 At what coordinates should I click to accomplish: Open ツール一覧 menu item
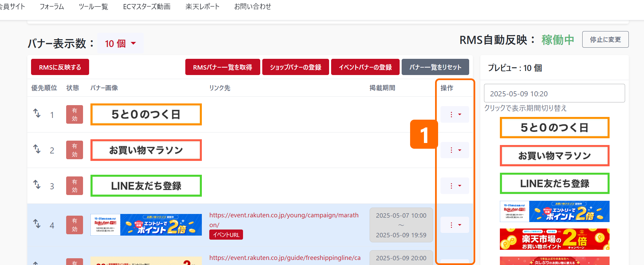coord(93,7)
